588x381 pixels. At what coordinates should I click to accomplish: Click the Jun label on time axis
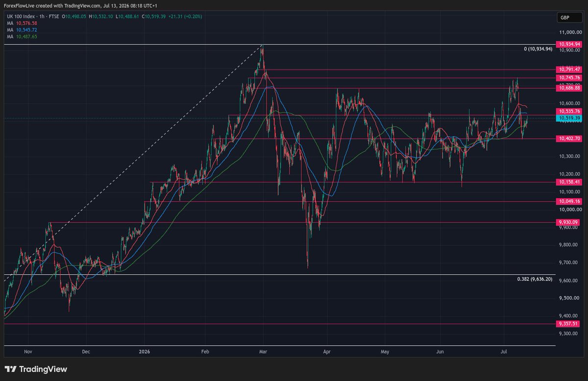pos(440,352)
